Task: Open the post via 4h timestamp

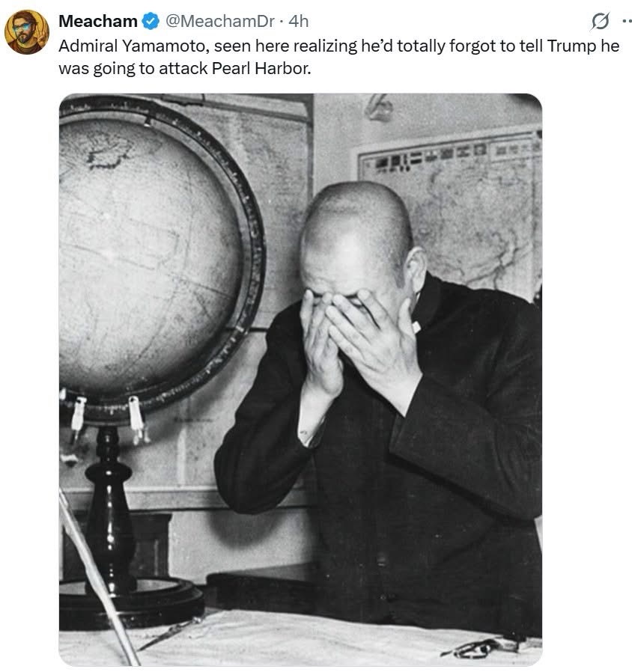Action: (299, 21)
